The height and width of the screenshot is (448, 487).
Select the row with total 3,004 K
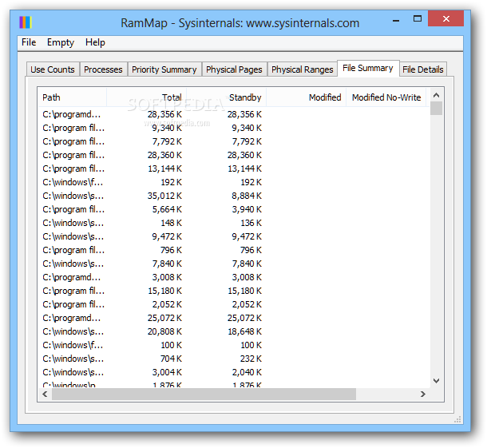tap(234, 372)
